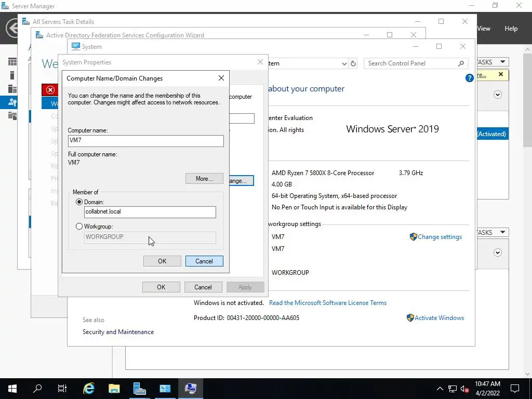Read the Microsoft Software License Terms
Viewport: 532px width, 399px height.
click(328, 303)
